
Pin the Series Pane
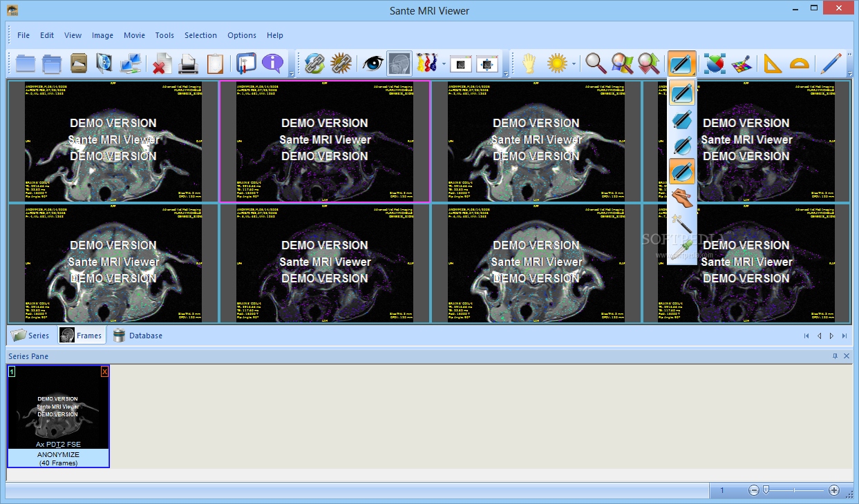(835, 356)
